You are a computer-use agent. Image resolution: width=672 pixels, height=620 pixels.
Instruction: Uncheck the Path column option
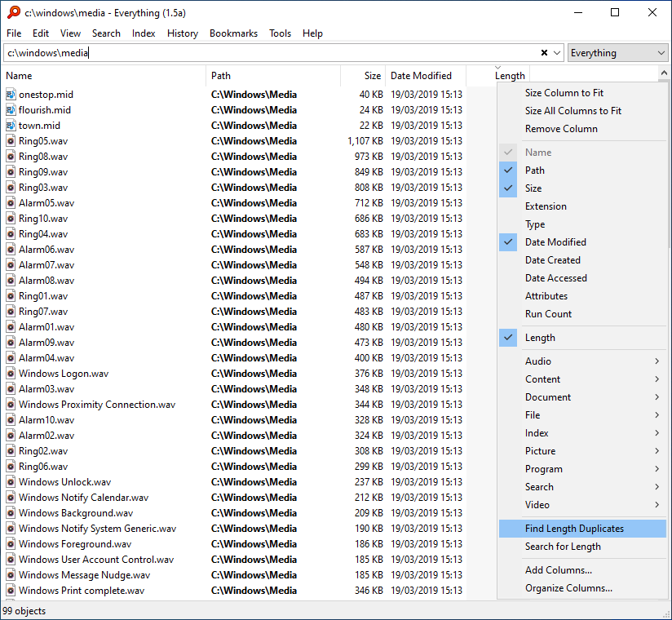point(582,170)
